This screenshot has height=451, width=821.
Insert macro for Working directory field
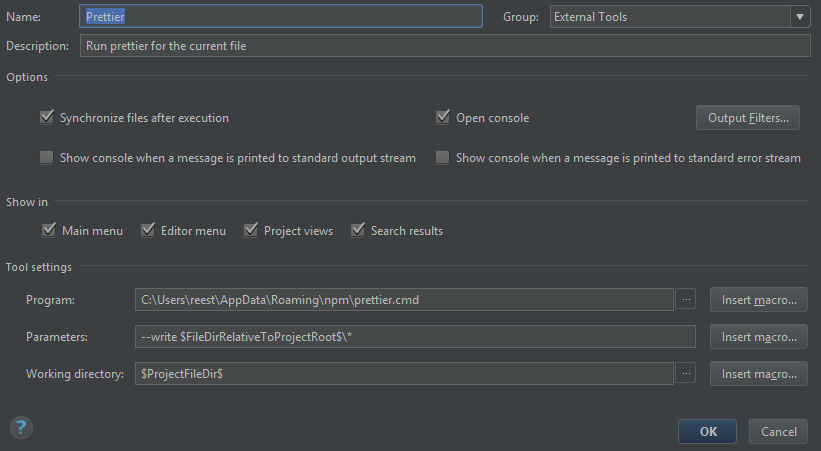tap(759, 373)
